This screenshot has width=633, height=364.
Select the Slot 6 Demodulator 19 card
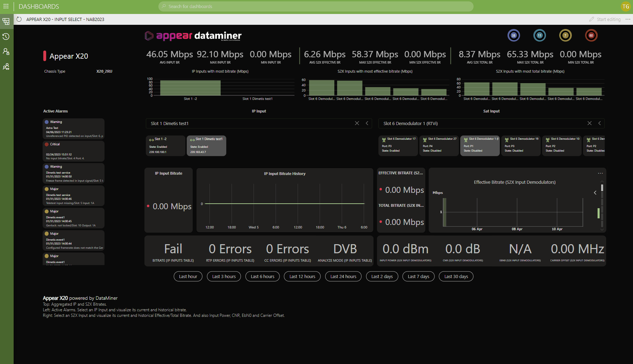521,146
